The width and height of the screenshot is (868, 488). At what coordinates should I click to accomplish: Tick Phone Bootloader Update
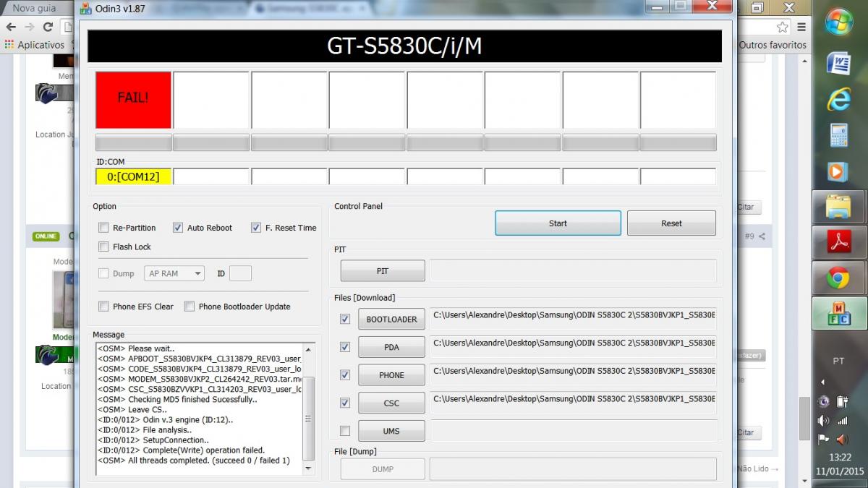pos(190,307)
